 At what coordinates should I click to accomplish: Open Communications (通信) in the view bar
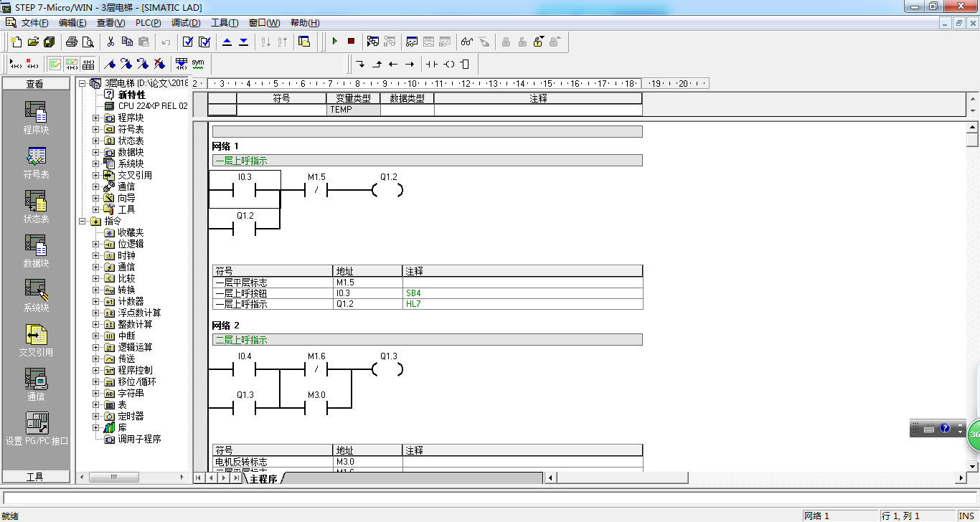click(36, 385)
